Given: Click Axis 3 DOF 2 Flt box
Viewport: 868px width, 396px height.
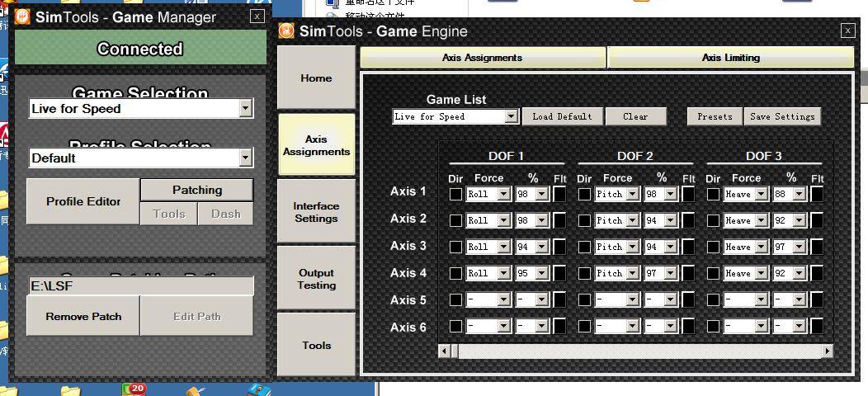Looking at the screenshot, I should (x=689, y=247).
